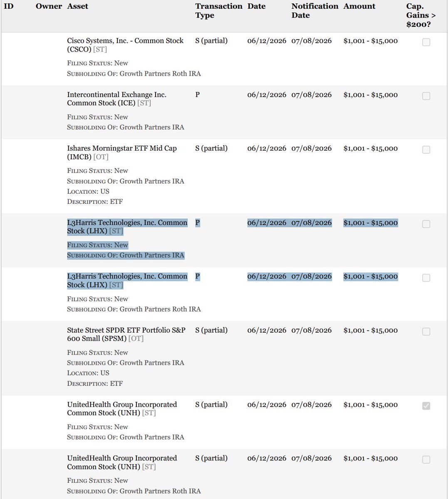Click the ID column header
This screenshot has height=499, width=448.
tap(8, 6)
